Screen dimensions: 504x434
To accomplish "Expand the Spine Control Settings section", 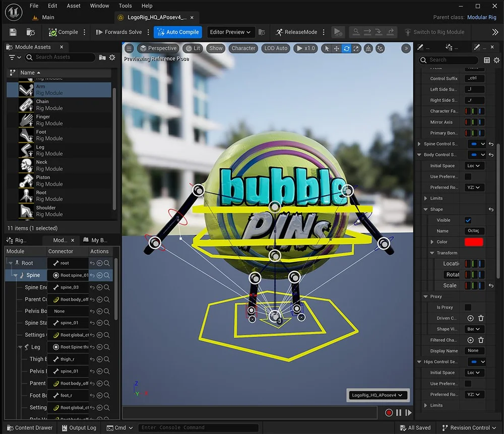I will 419,144.
